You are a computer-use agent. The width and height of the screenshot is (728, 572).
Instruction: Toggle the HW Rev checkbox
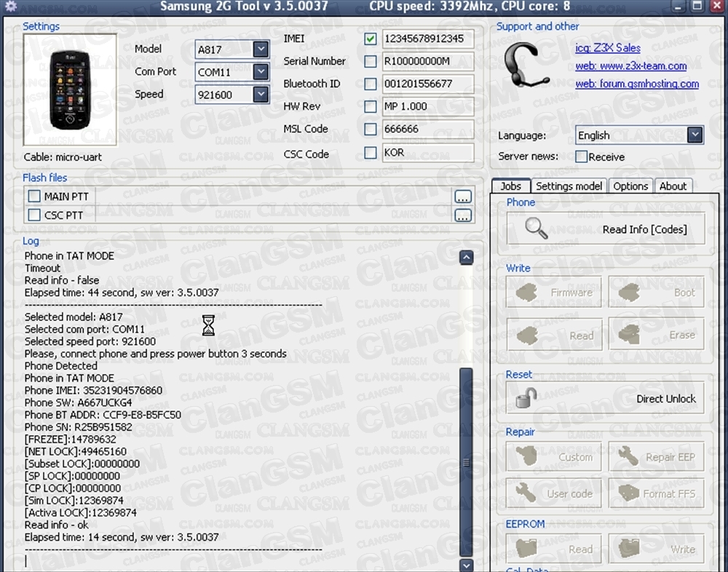(371, 106)
